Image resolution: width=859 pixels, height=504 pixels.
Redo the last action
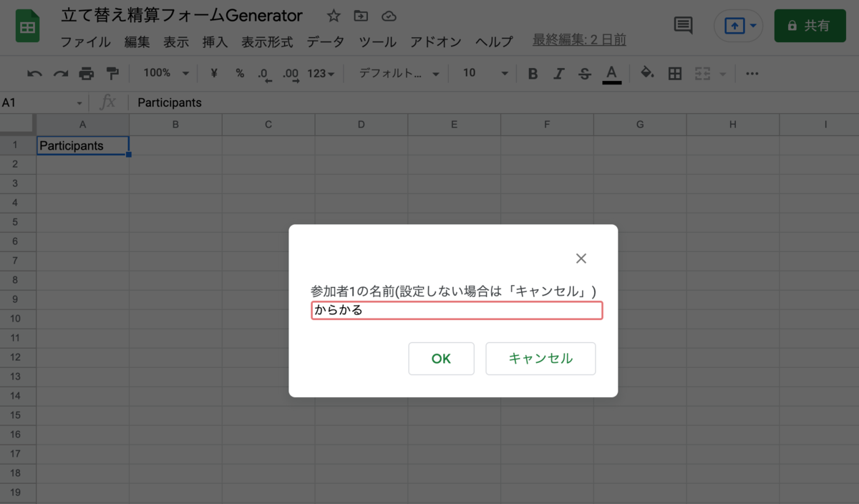(60, 73)
